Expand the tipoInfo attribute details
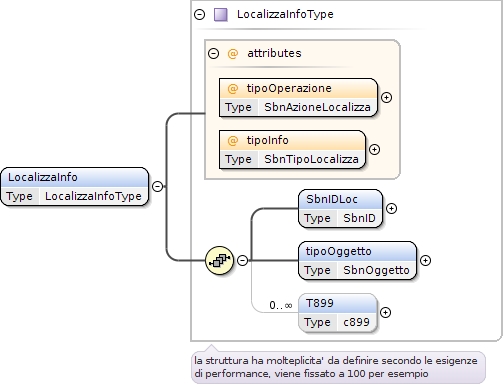504x387 pixels. pyautogui.click(x=374, y=150)
